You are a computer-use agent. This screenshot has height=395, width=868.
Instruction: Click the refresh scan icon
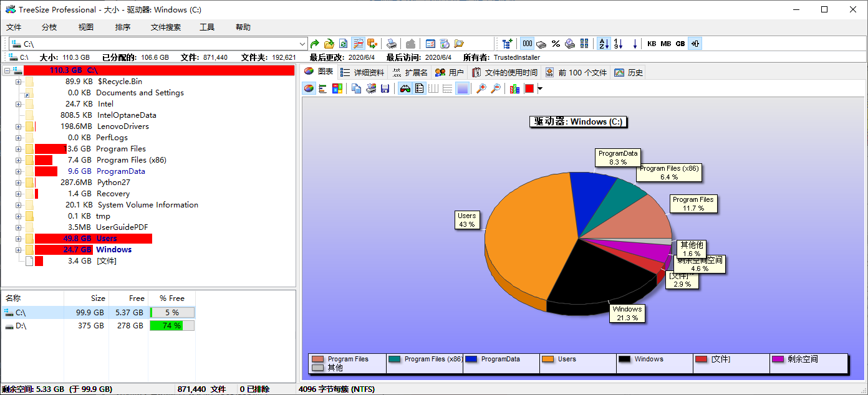click(x=343, y=44)
